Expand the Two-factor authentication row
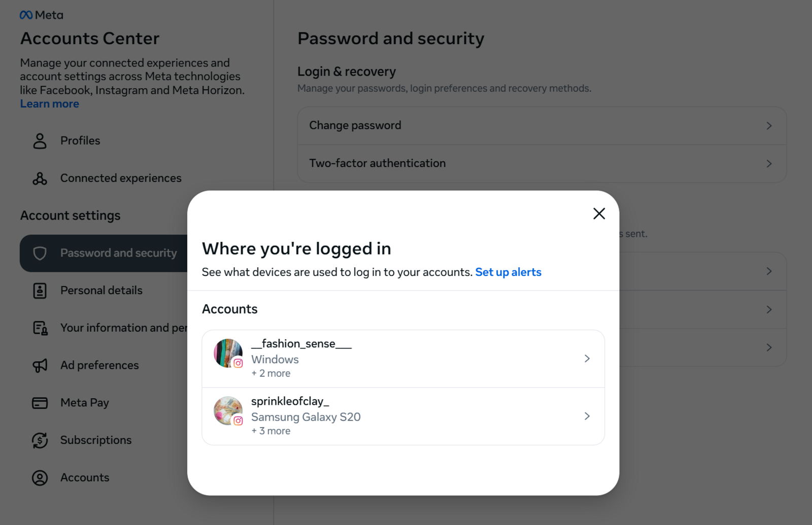This screenshot has width=812, height=525. (x=769, y=163)
